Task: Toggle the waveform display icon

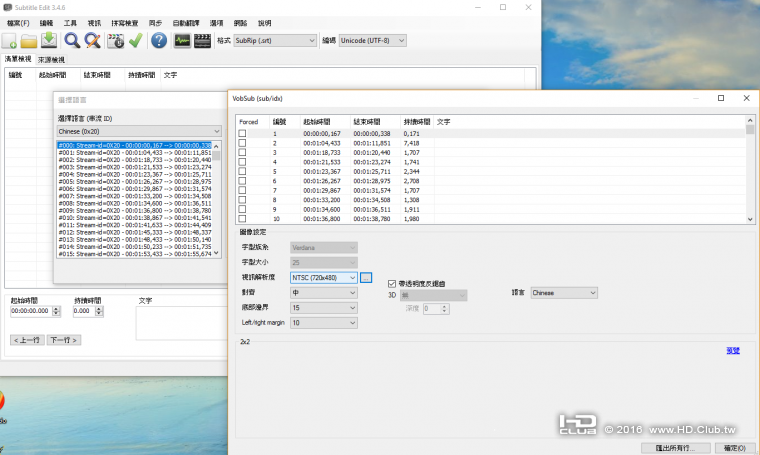Action: 182,41
